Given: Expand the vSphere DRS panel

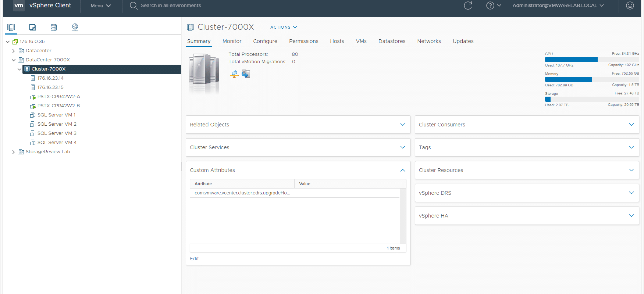Looking at the screenshot, I should (x=631, y=193).
